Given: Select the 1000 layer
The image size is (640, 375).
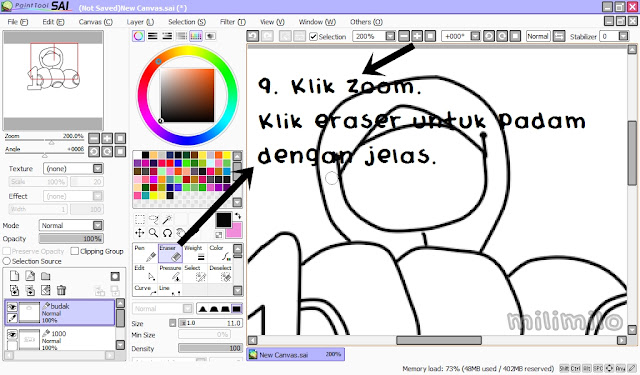Looking at the screenshot, I should click(x=60, y=340).
